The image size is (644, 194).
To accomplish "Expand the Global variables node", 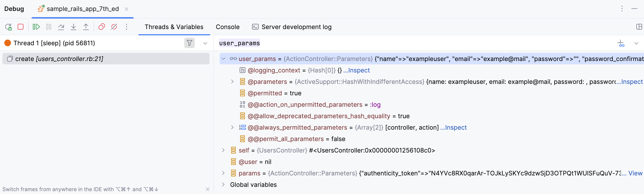I will point(223,184).
